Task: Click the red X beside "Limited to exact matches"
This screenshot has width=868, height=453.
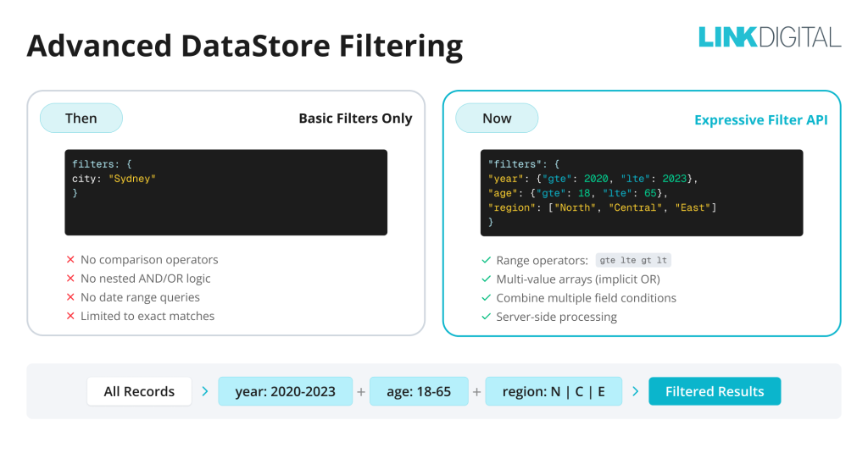Action: 70,316
